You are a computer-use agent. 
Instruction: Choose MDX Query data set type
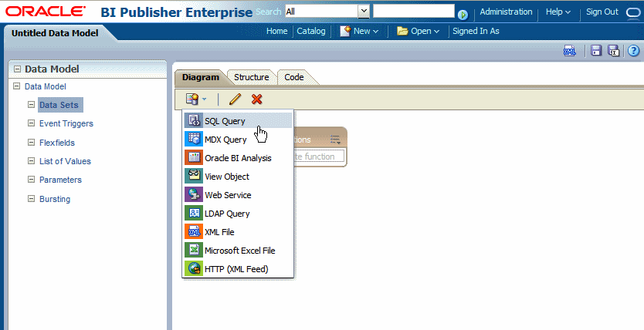click(x=238, y=140)
